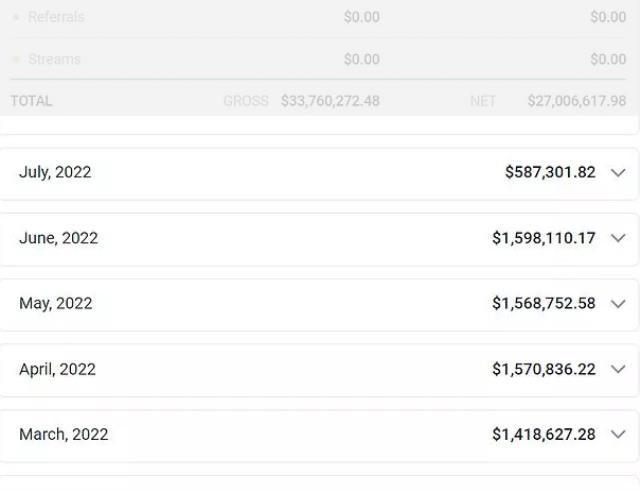Select the Streams label in the legend
Viewport: 640px width, 491px height.
54,60
